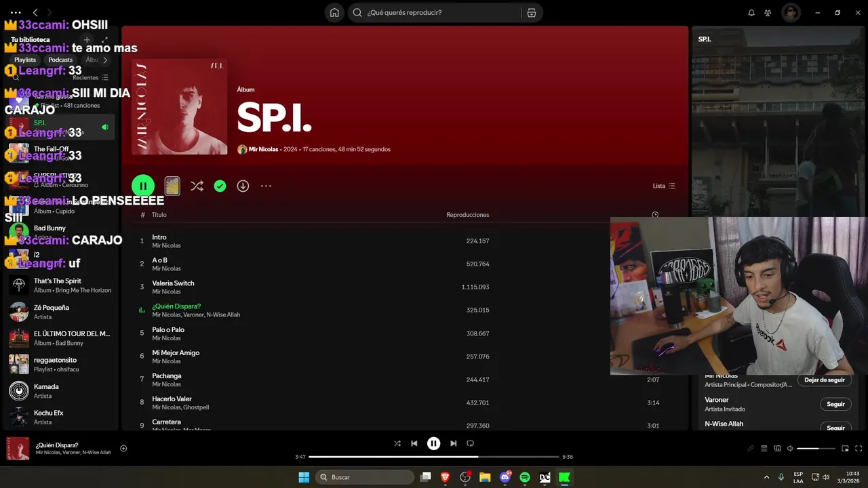Viewport: 868px width, 488px height.
Task: Open the album cover preview beside the play button
Action: point(172,186)
